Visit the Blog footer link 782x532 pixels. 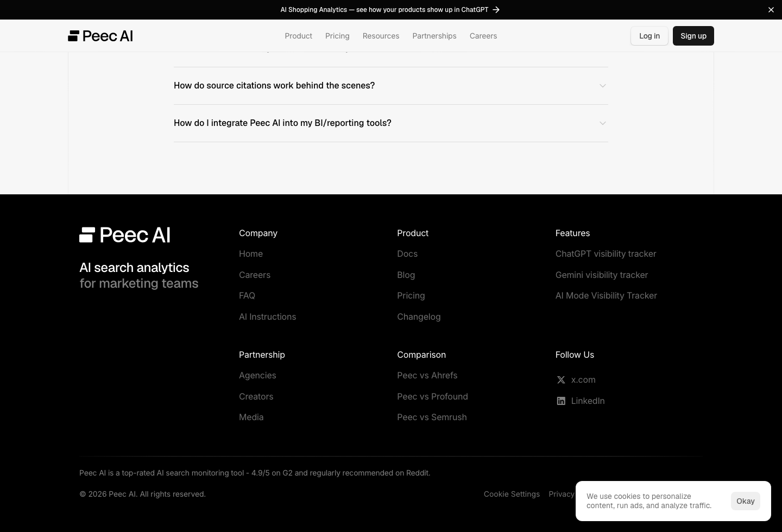click(x=406, y=275)
